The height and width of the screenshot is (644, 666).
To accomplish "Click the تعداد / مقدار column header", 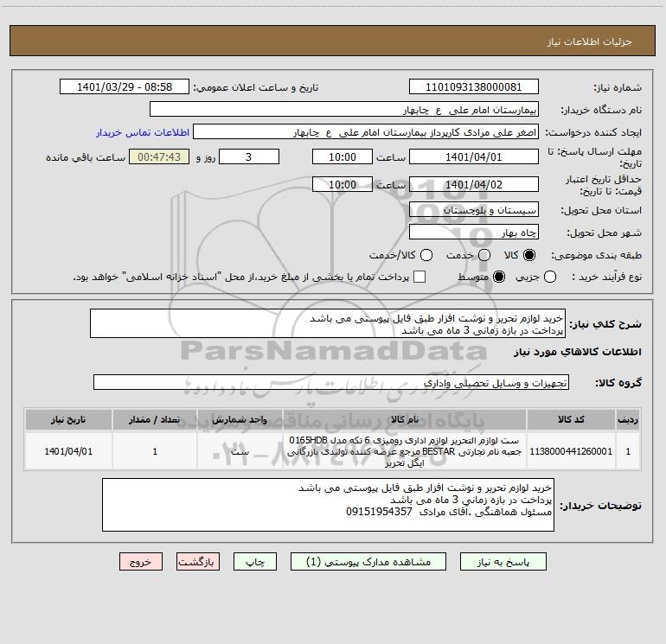I will point(155,420).
